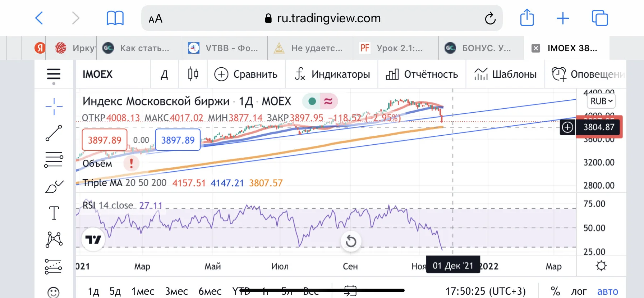Open the chart patterns tool

tap(54, 240)
